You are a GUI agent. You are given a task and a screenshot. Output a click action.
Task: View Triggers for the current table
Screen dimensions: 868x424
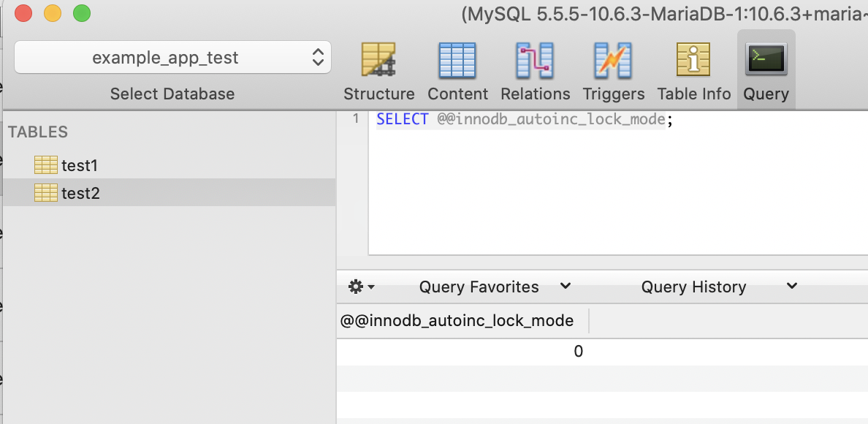point(613,69)
